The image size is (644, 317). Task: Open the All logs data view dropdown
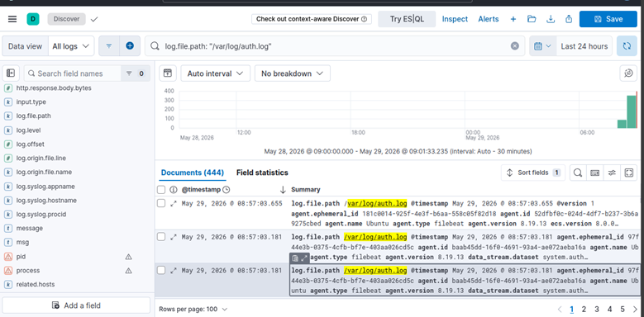point(71,46)
